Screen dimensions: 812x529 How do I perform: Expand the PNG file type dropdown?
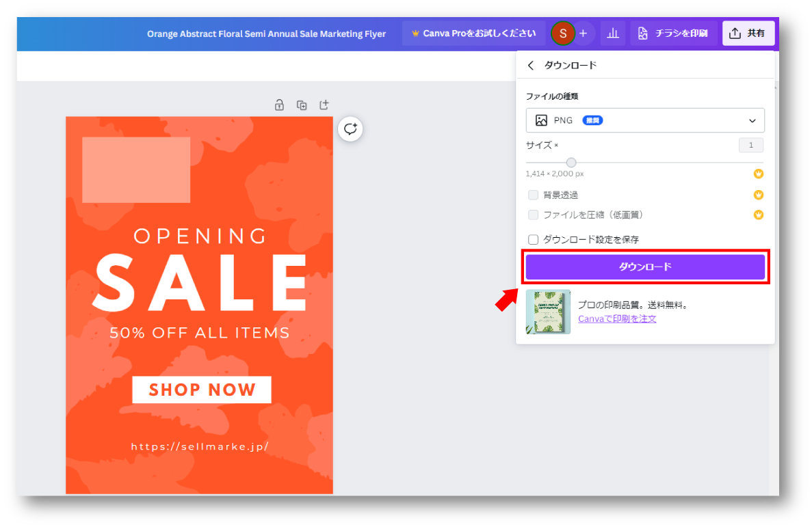[x=645, y=120]
